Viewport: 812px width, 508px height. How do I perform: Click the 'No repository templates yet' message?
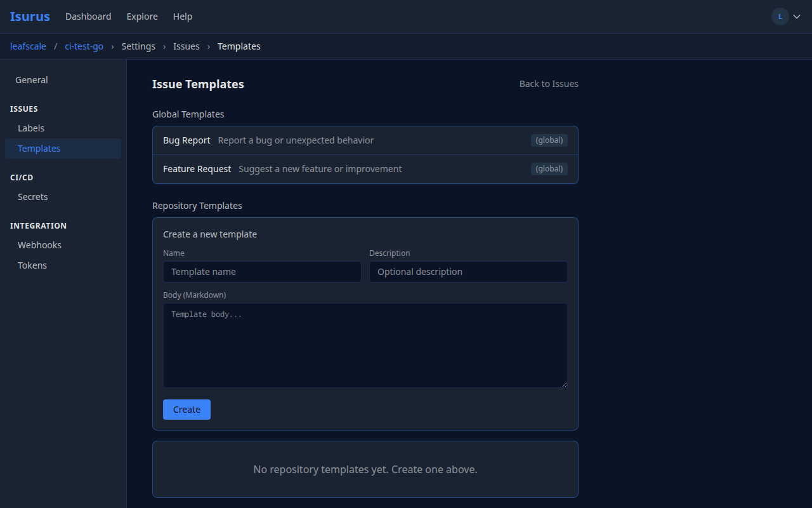tap(365, 469)
